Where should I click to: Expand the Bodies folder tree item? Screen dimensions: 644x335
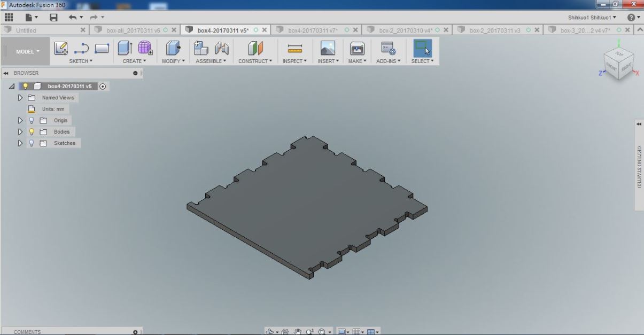click(20, 131)
